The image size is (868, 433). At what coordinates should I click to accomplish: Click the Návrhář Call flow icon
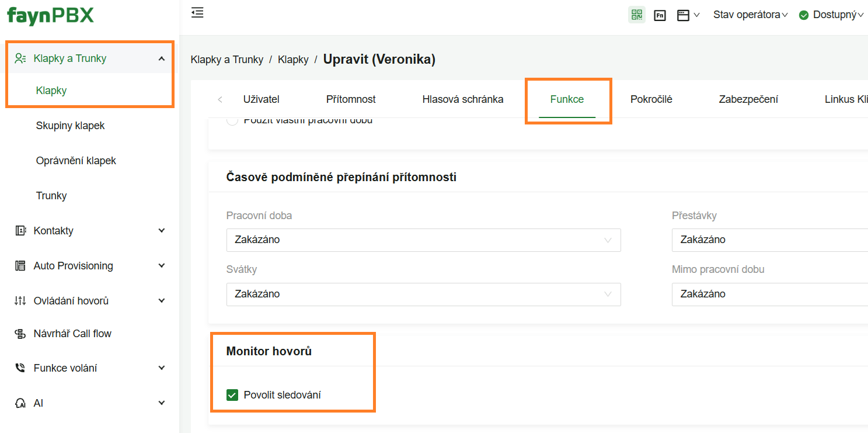point(20,334)
